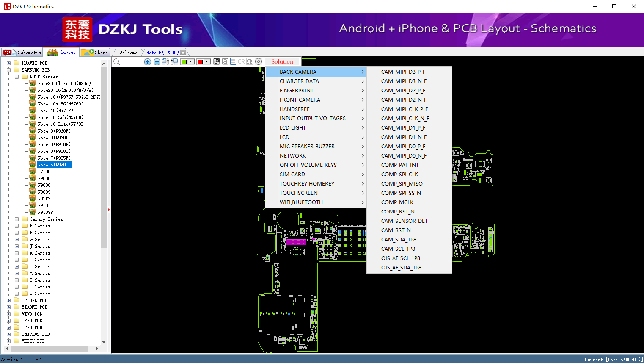Click the red color swatch
The width and height of the screenshot is (644, 363).
click(200, 62)
